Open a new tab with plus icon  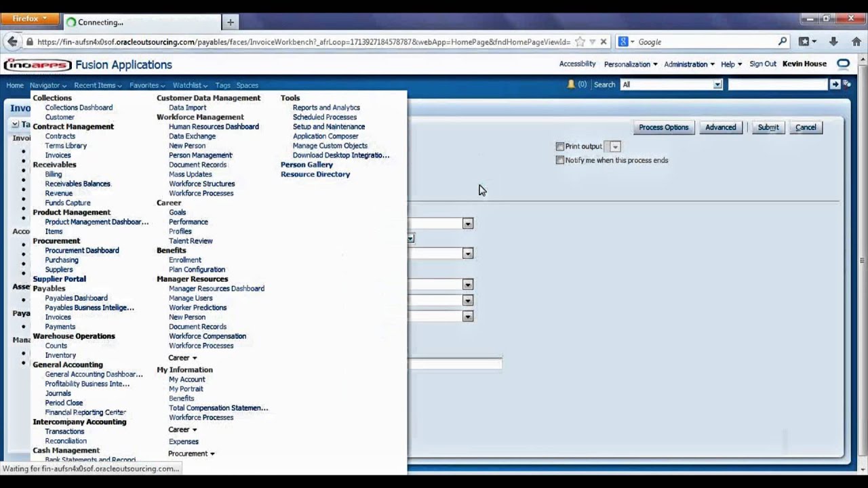coord(230,22)
